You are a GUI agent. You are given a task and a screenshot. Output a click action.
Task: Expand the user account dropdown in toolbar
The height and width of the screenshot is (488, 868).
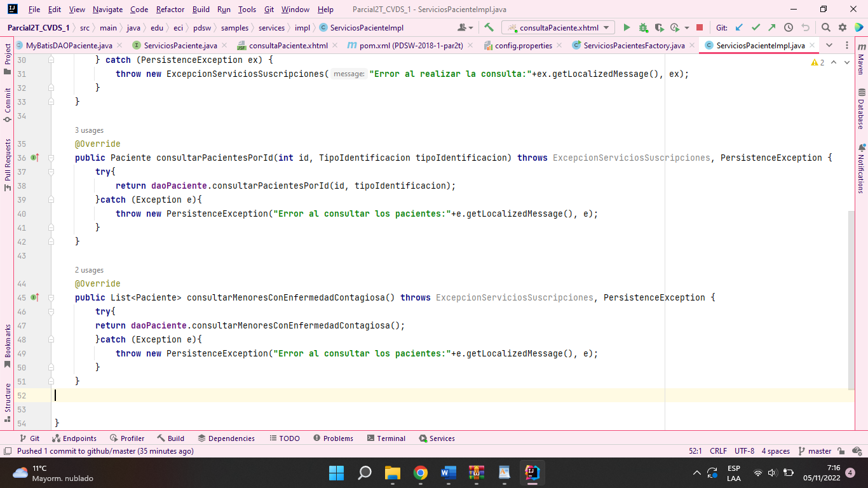[466, 27]
